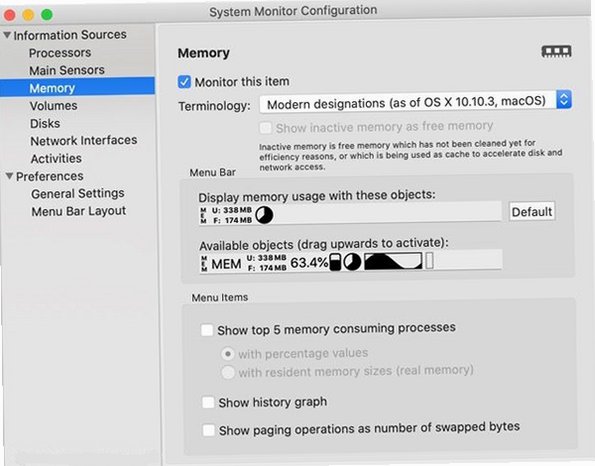Pick the vertical bar gauge available object
595x466 pixels.
[335, 262]
